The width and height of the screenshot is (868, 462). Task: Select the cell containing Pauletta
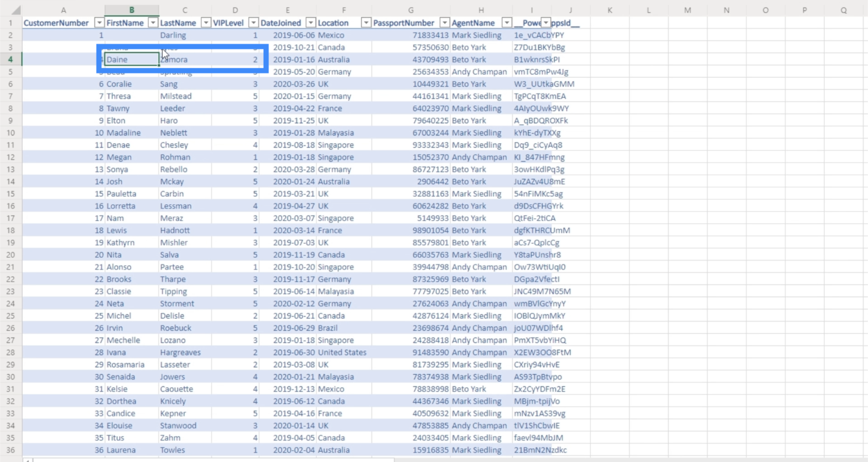pos(132,194)
